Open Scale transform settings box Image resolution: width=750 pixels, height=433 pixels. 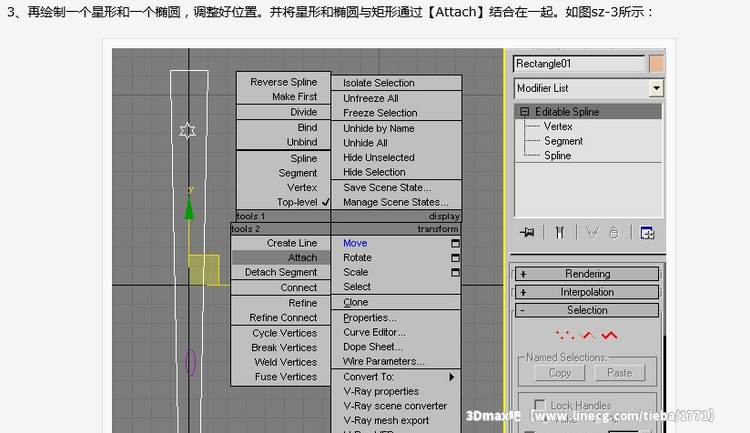point(455,272)
